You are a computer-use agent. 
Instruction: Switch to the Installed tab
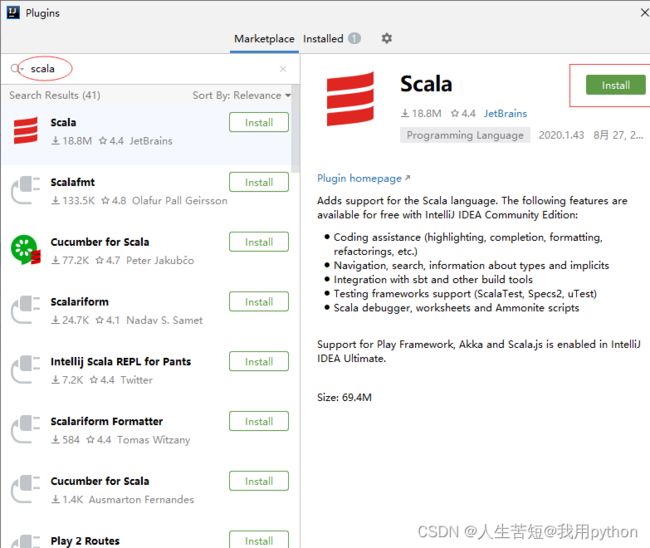pyautogui.click(x=323, y=39)
